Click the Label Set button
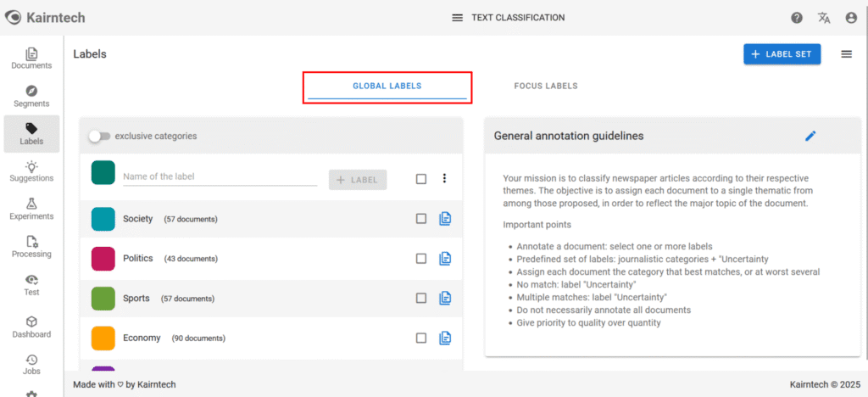 (x=782, y=54)
